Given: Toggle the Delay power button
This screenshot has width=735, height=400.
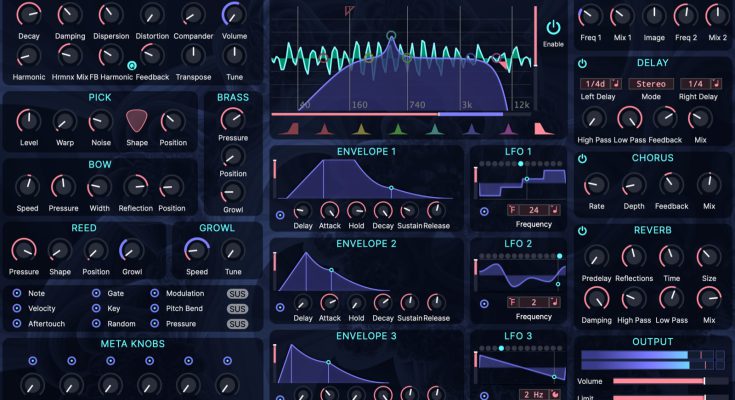Looking at the screenshot, I should point(583,63).
